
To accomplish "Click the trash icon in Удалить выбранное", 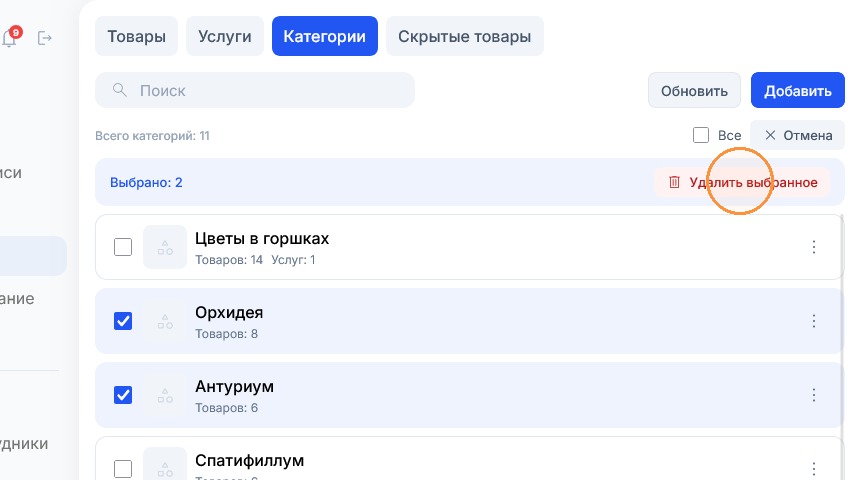I will click(674, 182).
